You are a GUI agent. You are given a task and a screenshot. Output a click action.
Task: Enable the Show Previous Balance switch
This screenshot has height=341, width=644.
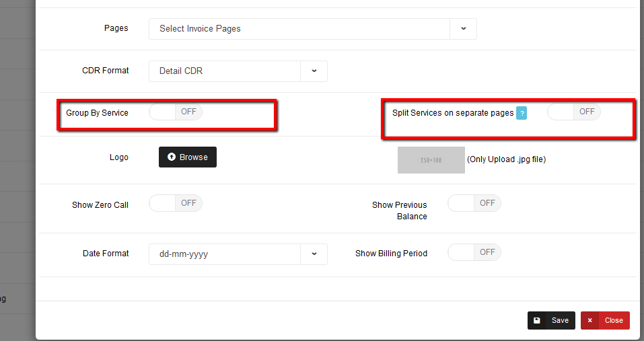(x=474, y=203)
